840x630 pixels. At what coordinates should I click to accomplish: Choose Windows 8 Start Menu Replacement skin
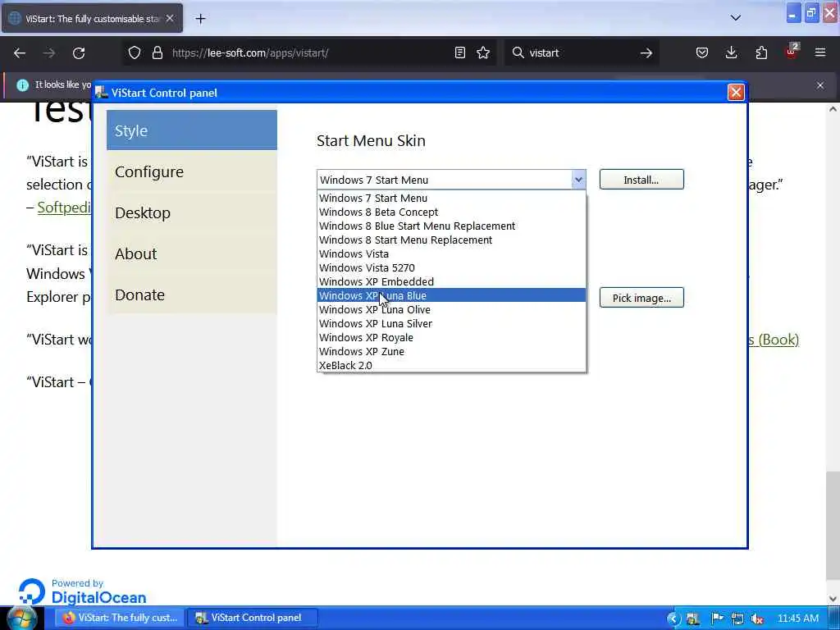451,240
